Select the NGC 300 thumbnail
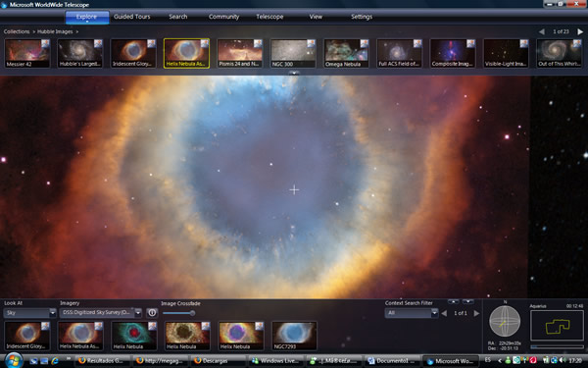Screen dimensions: 588x368 click(x=293, y=53)
